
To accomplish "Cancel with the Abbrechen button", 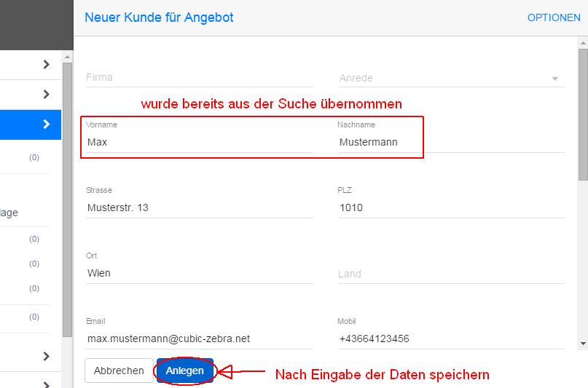I will (119, 371).
